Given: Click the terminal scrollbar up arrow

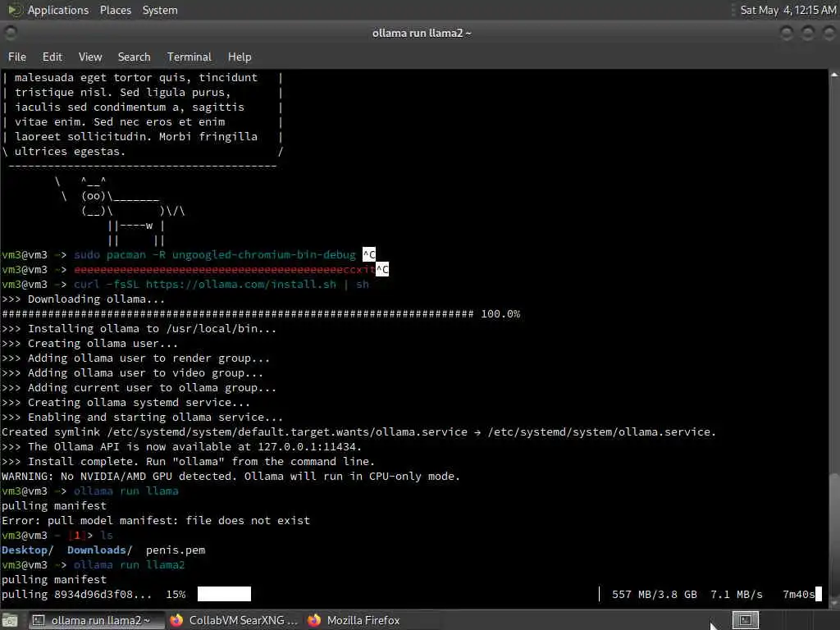Looking at the screenshot, I should [834, 75].
